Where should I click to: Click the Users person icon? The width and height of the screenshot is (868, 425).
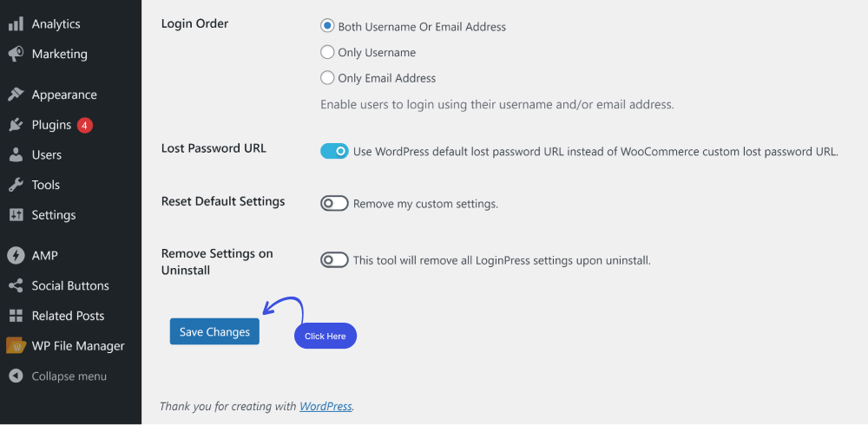coord(16,155)
